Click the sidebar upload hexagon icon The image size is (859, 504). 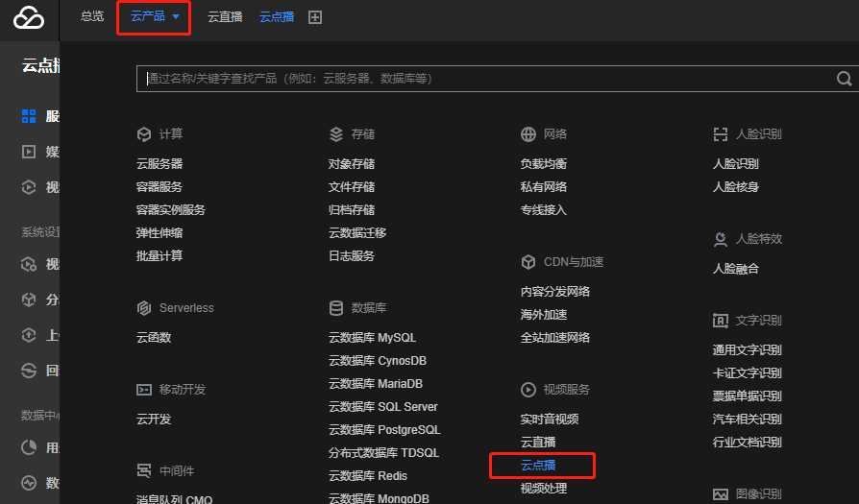(29, 335)
